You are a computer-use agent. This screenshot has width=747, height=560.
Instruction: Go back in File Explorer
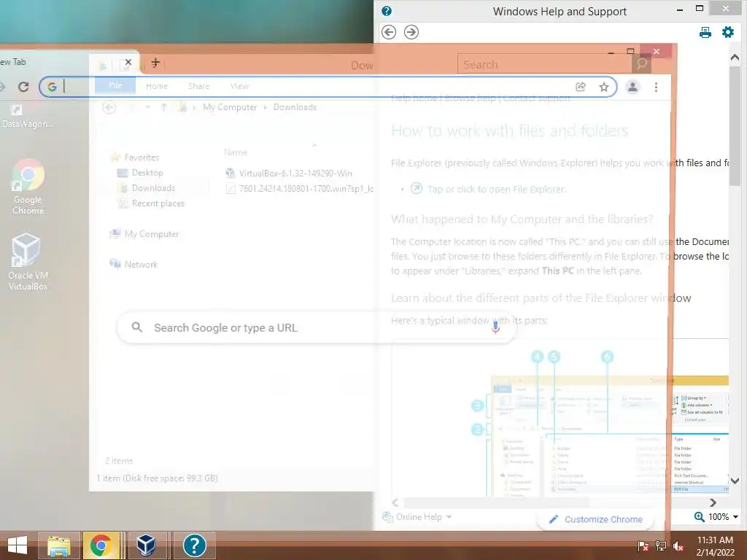point(109,108)
